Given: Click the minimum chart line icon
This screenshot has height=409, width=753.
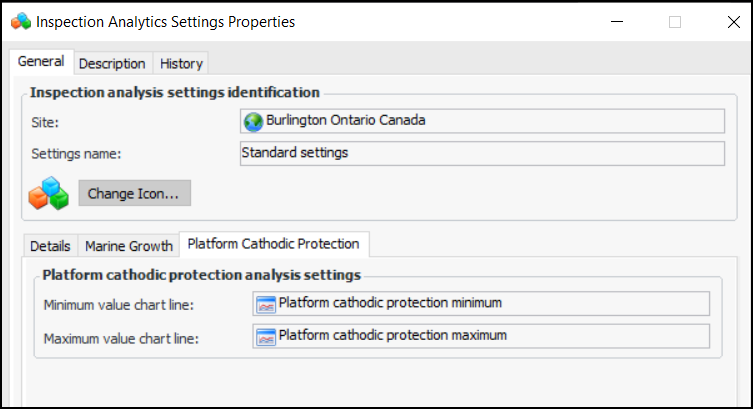Looking at the screenshot, I should 266,304.
